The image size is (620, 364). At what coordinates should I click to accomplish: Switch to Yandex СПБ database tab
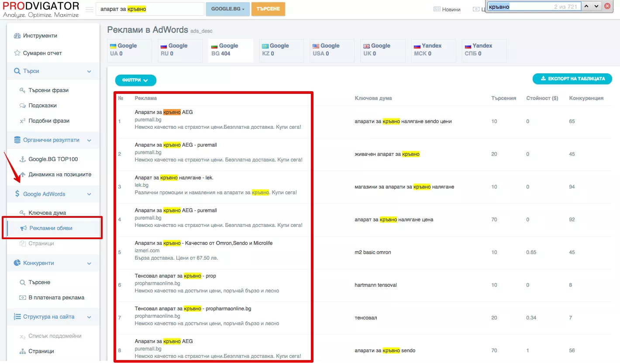[x=484, y=50]
